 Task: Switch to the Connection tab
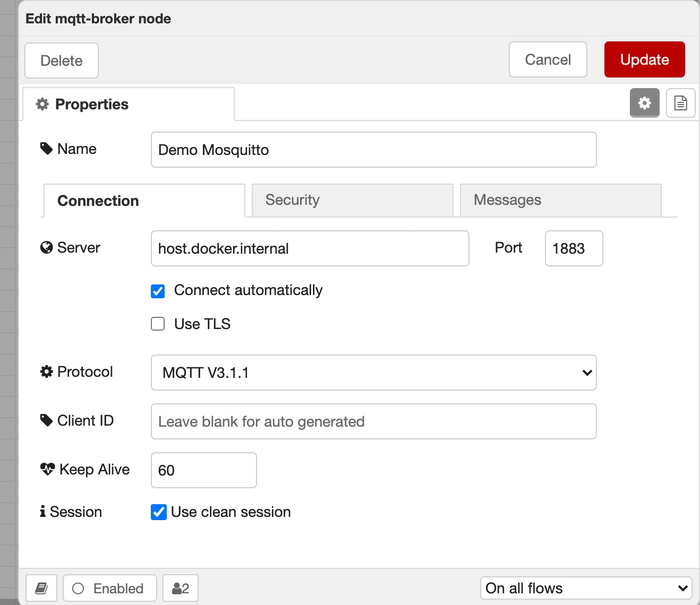(144, 201)
